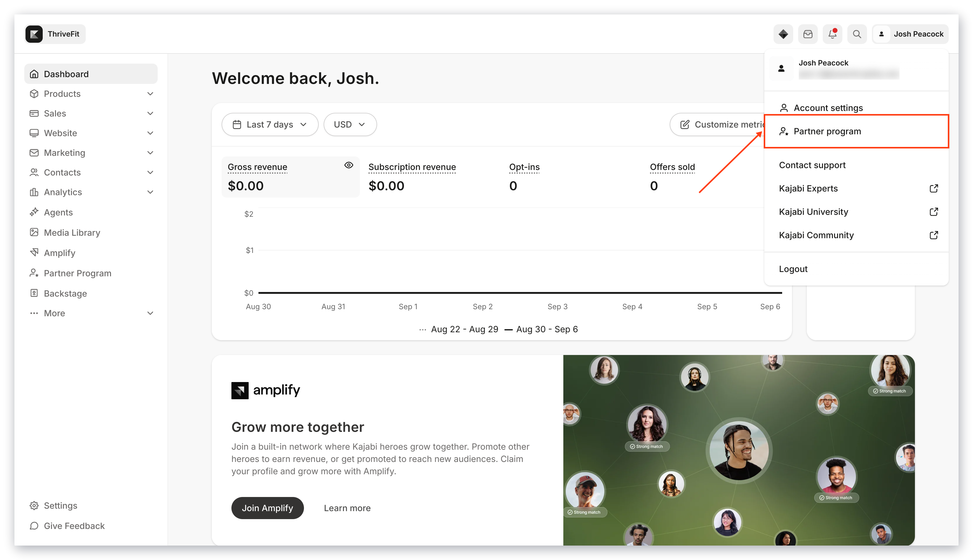Select the Offers sold metric
Viewport: 973px width, 560px height.
pos(672,177)
